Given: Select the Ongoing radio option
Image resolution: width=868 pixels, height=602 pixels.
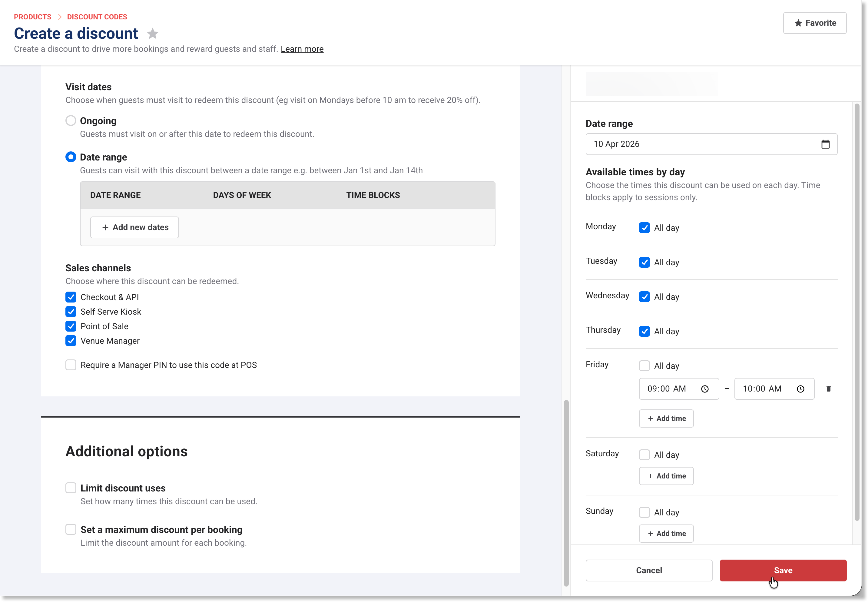Looking at the screenshot, I should 71,121.
